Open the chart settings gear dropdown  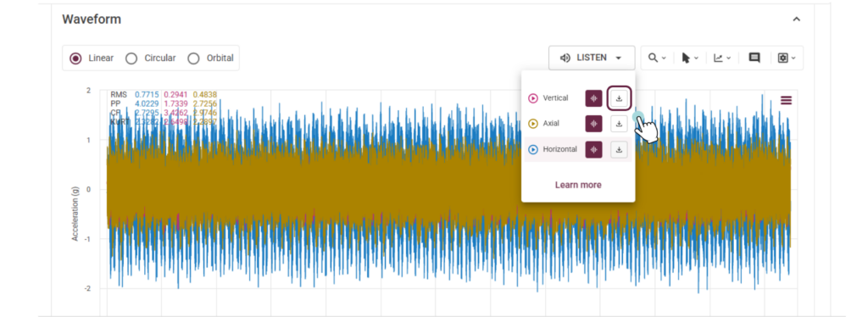click(x=787, y=58)
